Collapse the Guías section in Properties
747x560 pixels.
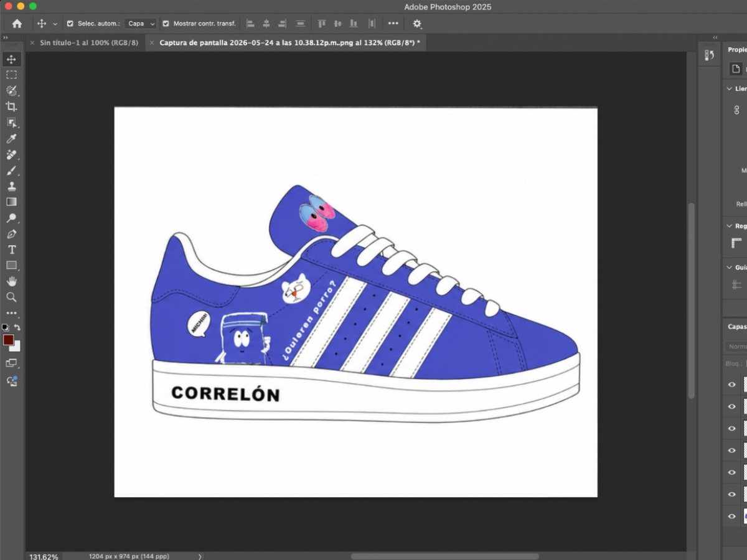pos(730,267)
